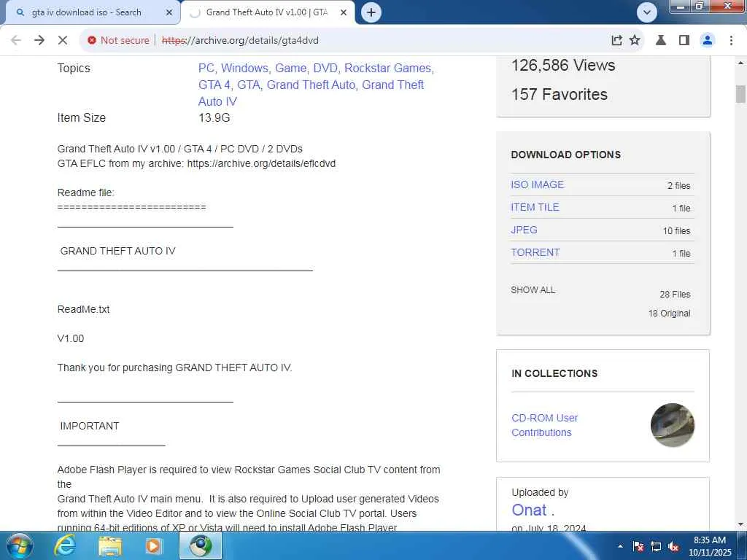The image size is (747, 560).
Task: Click the muted volume tray icon
Action: tap(673, 547)
